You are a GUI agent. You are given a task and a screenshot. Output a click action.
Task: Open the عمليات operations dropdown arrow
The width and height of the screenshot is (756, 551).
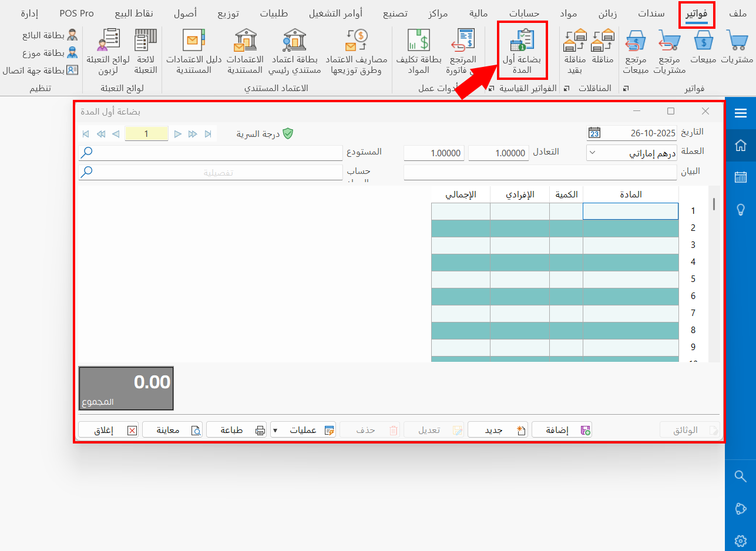pos(275,431)
